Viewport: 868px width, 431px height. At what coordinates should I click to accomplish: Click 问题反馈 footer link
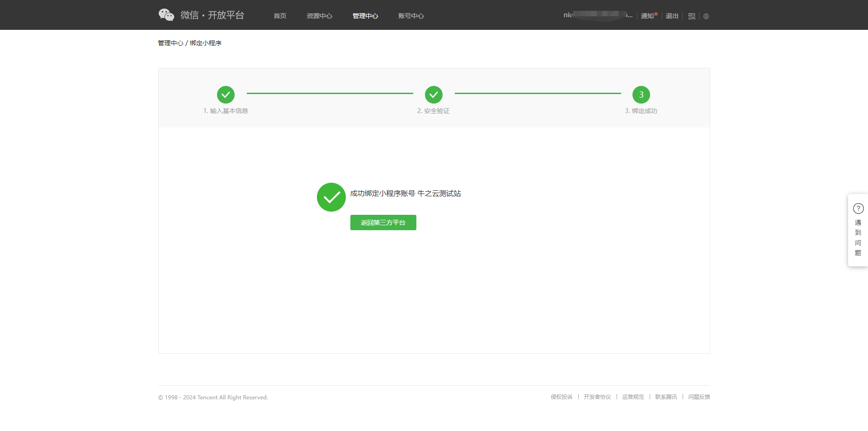(699, 397)
